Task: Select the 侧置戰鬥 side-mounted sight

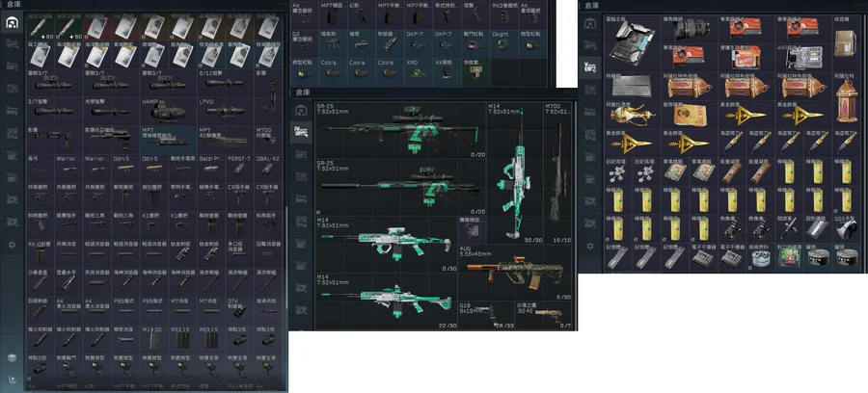Action: click(68, 366)
